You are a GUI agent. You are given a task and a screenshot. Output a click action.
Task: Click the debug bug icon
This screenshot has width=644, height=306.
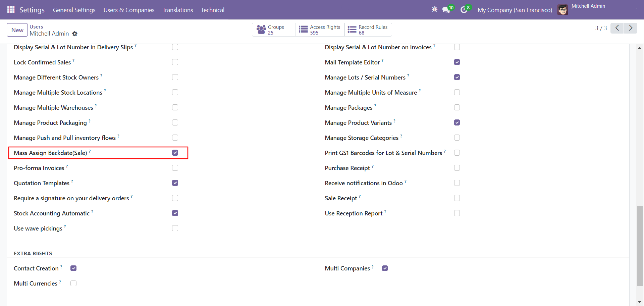coord(435,9)
